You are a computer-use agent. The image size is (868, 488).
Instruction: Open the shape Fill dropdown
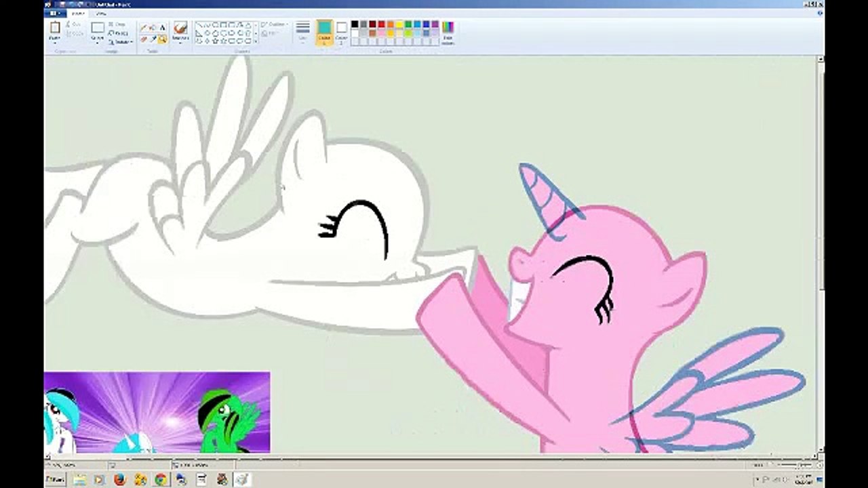coord(271,33)
